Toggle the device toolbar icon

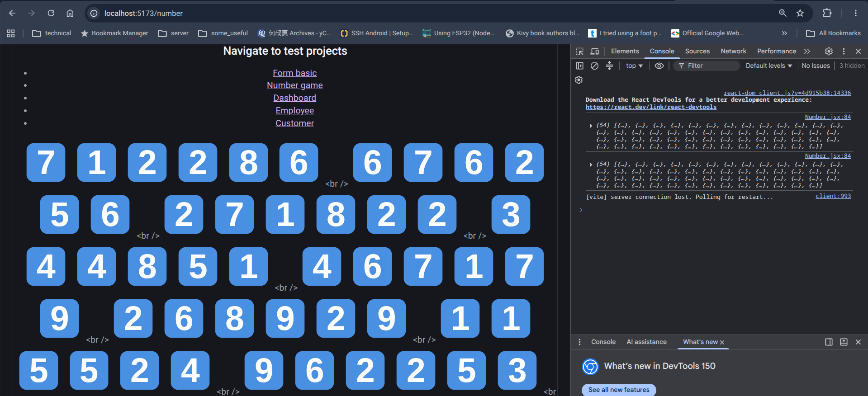point(595,51)
